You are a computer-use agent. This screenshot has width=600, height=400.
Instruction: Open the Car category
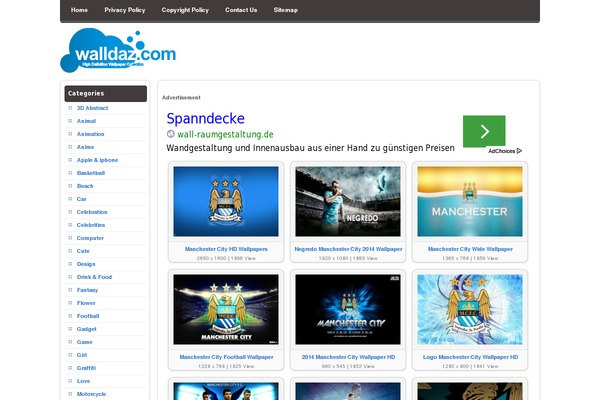click(82, 199)
